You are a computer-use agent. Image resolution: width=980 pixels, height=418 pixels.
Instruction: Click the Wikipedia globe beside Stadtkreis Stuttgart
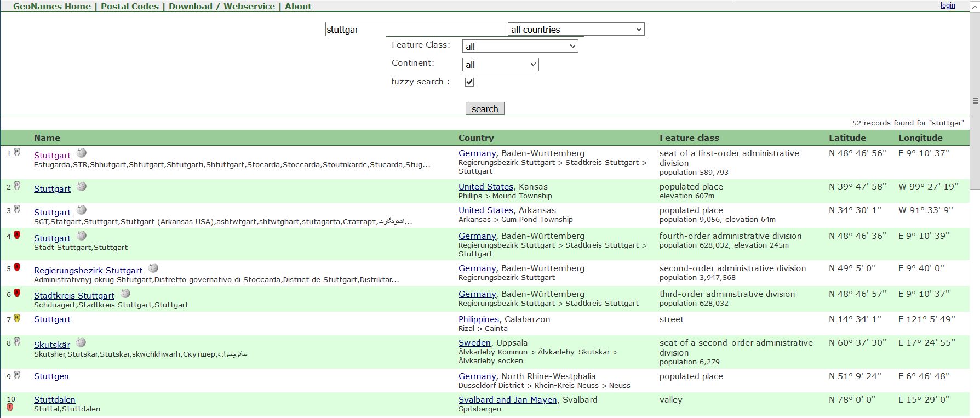pyautogui.click(x=126, y=294)
